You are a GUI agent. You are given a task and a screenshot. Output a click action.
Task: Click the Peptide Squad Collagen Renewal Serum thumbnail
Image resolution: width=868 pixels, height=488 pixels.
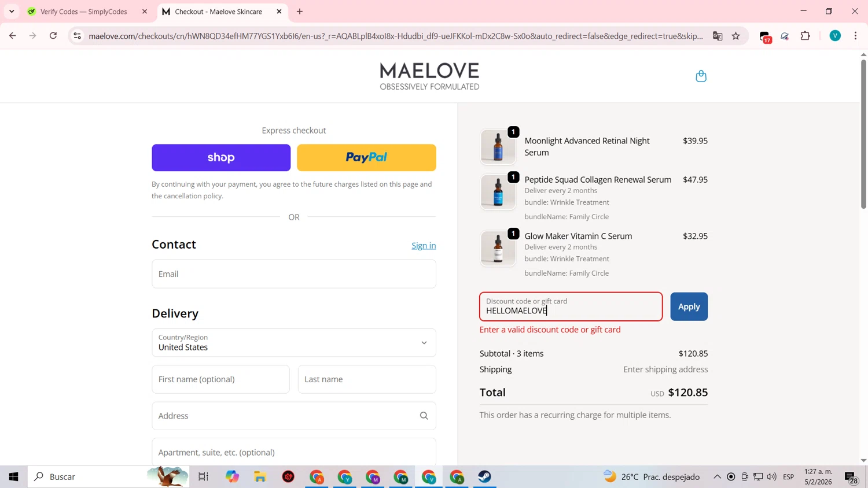click(498, 192)
